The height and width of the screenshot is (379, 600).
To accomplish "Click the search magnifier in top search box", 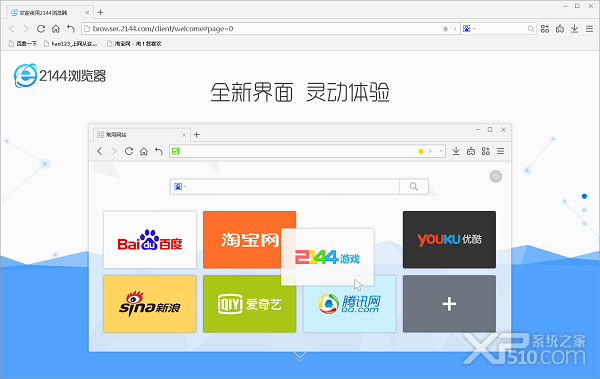I will [531, 29].
